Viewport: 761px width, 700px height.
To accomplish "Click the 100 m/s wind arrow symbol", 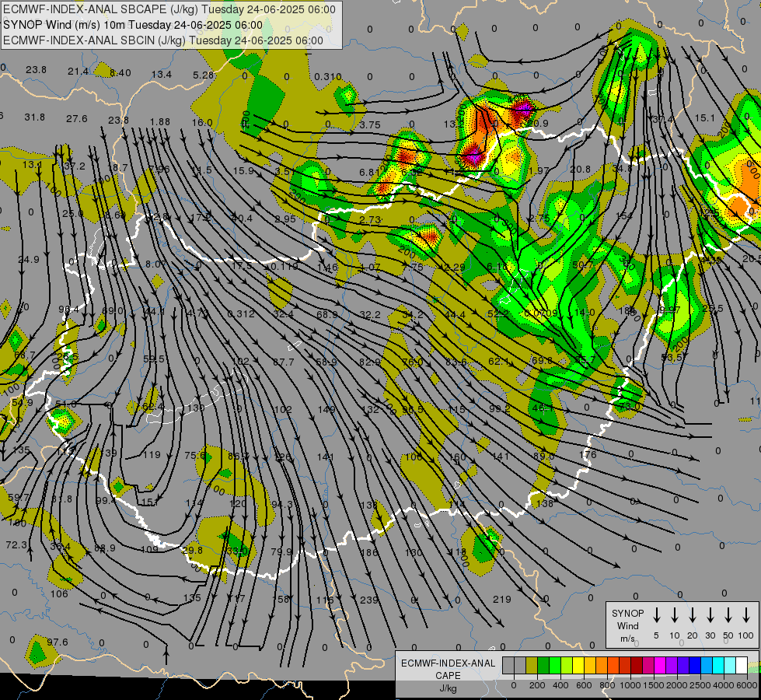I will (746, 615).
